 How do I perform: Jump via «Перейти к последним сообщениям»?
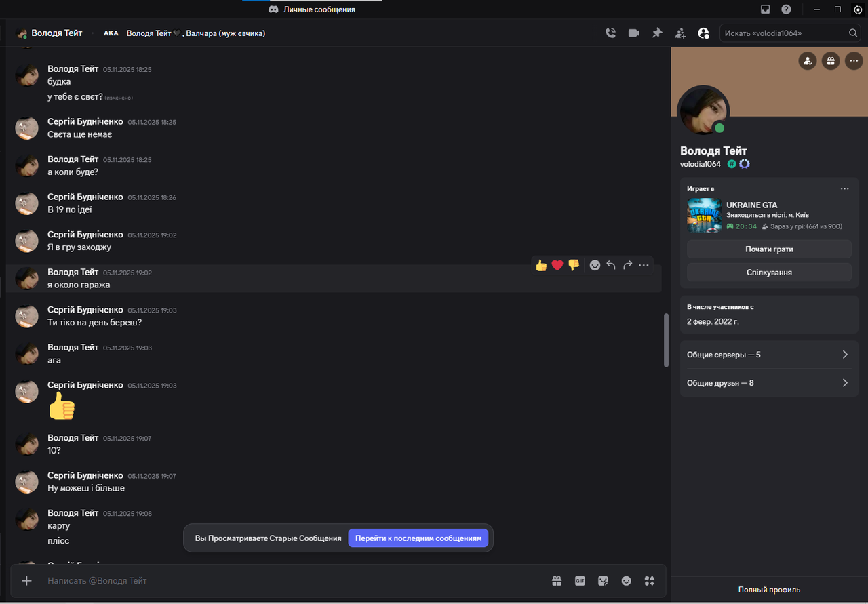coord(418,538)
